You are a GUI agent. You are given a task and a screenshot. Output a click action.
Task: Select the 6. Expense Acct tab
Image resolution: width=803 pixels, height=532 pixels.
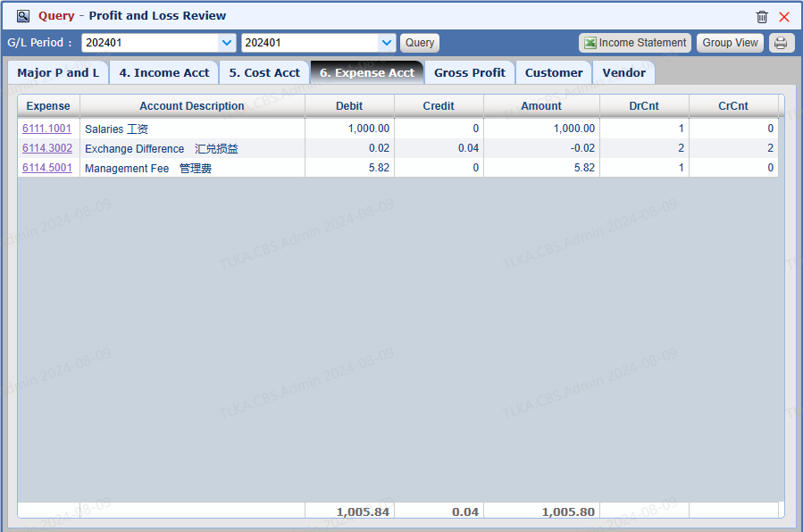click(x=367, y=72)
